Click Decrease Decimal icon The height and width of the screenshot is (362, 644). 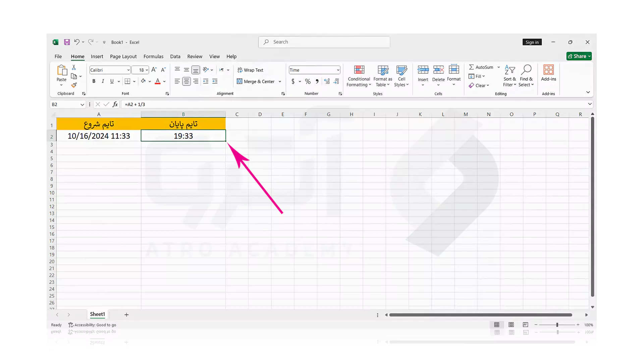[336, 81]
